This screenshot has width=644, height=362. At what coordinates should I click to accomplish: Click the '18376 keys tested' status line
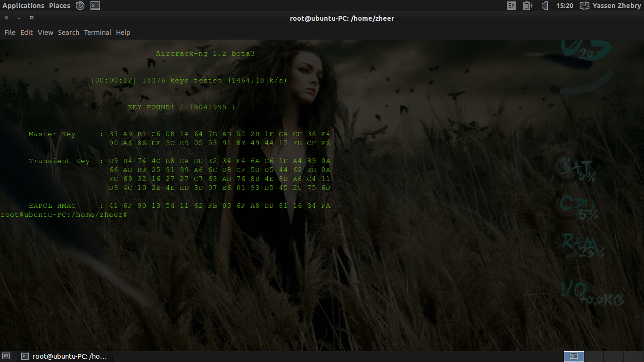pos(189,81)
